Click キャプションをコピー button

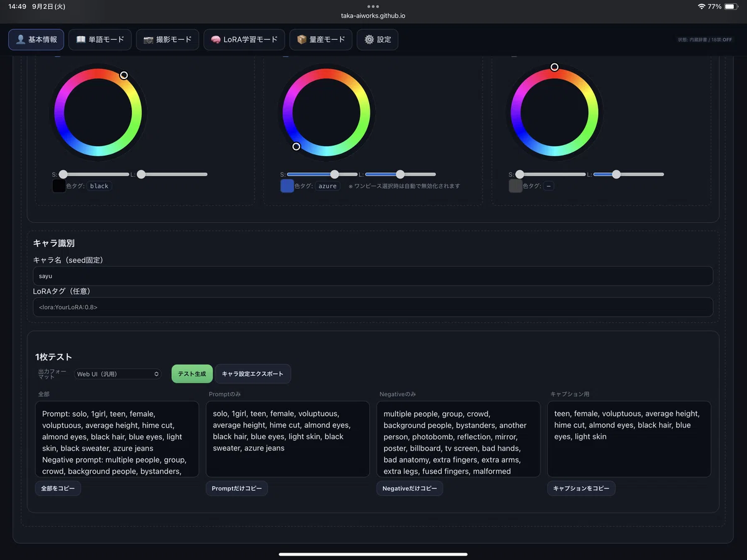point(581,488)
